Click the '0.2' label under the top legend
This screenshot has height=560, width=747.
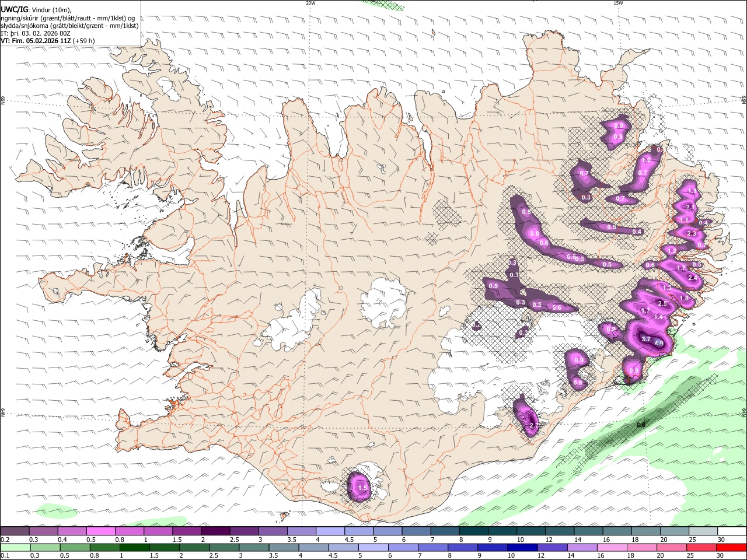(x=5, y=540)
